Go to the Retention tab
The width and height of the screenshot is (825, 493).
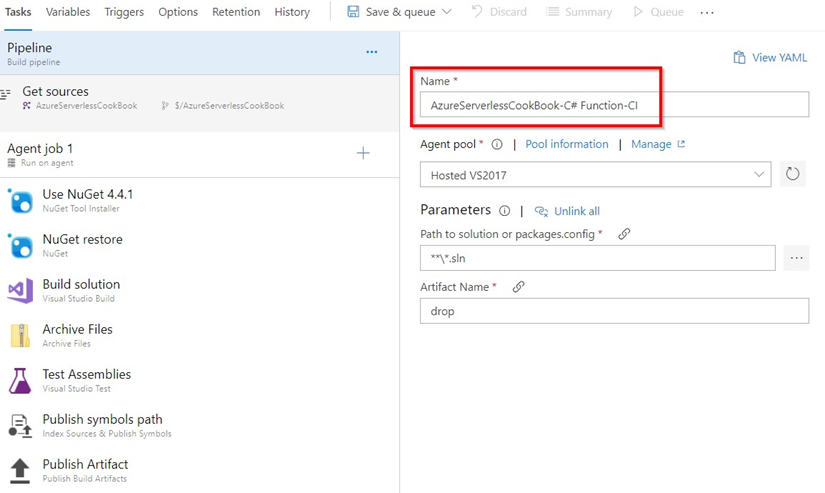point(236,12)
